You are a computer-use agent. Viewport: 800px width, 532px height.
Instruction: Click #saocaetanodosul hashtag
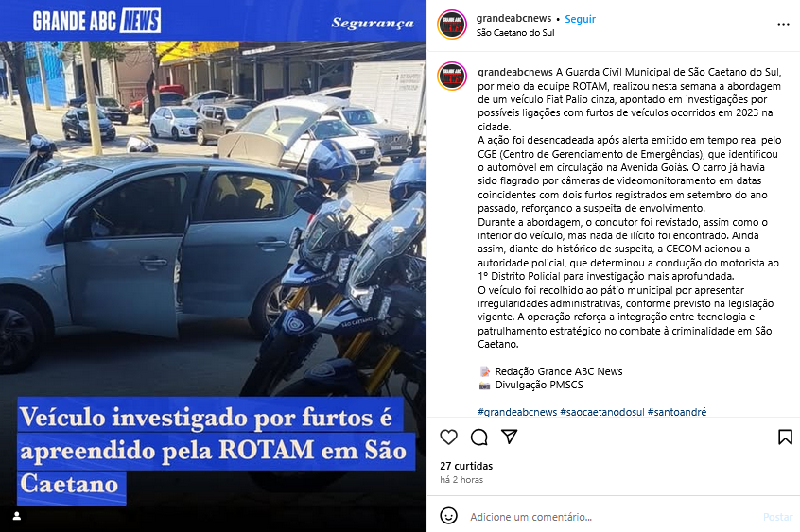click(602, 412)
